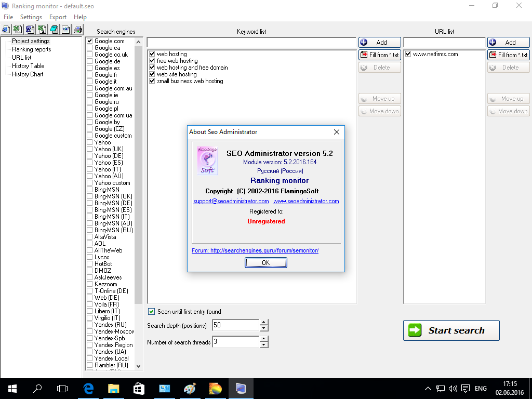
Task: Check the Yahoo (UK) search engine
Action: coord(89,149)
